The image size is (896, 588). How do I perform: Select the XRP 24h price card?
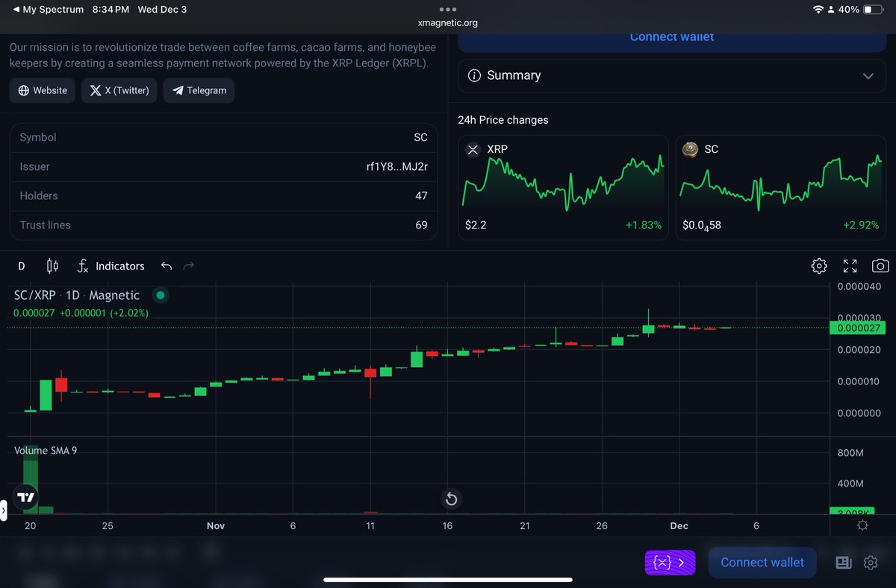pos(563,187)
